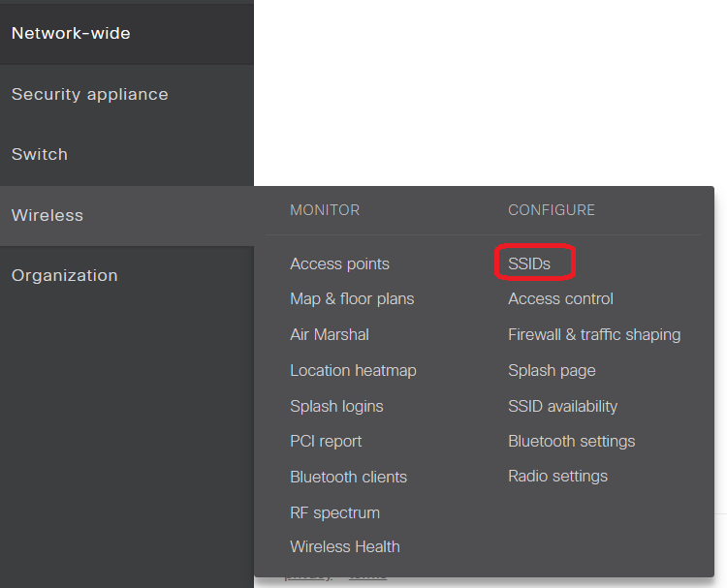The image size is (727, 588).
Task: Open the RF spectrum page
Action: pyautogui.click(x=334, y=512)
